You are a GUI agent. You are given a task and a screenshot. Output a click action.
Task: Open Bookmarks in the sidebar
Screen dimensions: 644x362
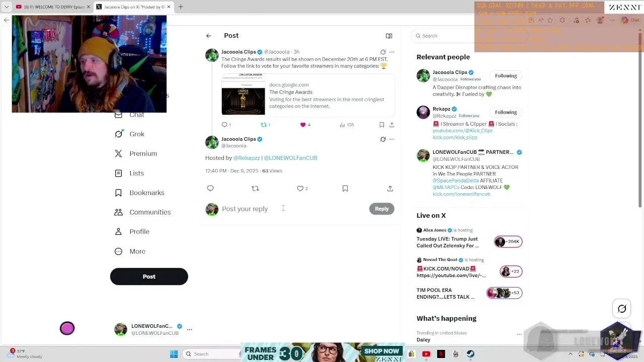[x=139, y=193]
